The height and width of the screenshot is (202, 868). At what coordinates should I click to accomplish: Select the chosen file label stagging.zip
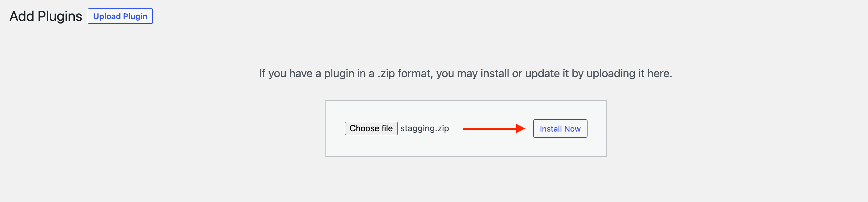tap(424, 128)
